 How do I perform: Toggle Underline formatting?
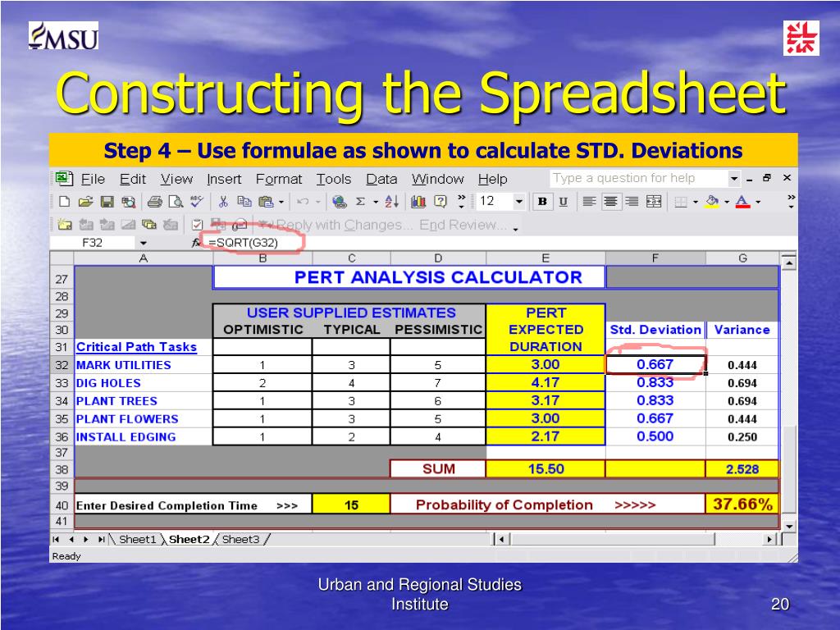[563, 202]
